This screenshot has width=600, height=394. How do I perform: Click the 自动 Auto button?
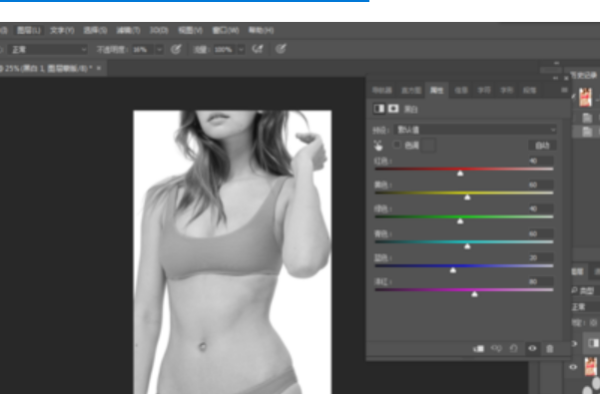pyautogui.click(x=542, y=145)
